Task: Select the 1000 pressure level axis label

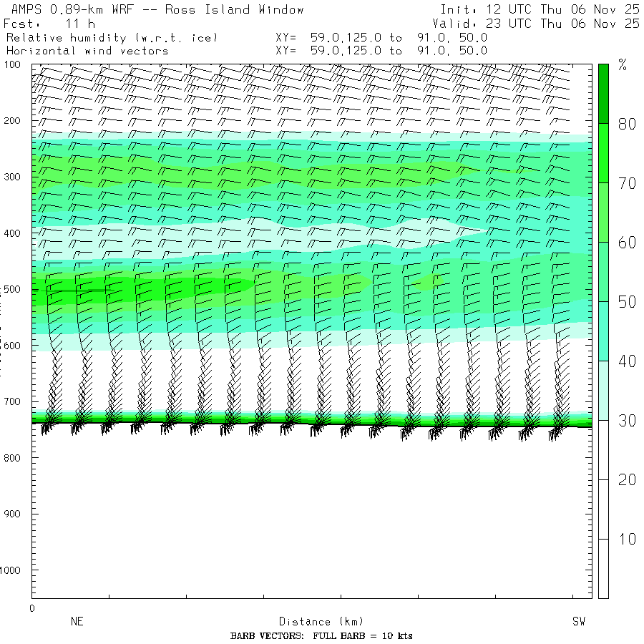Action: pos(14,570)
